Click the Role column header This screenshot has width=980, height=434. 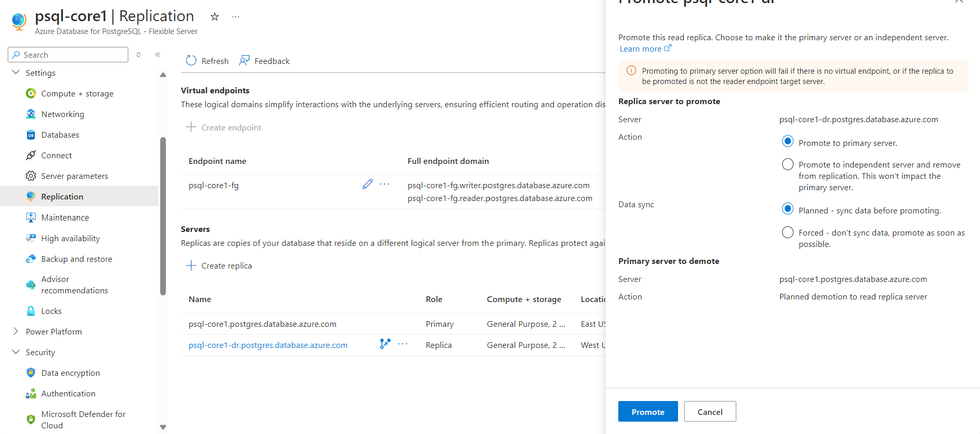(x=434, y=299)
